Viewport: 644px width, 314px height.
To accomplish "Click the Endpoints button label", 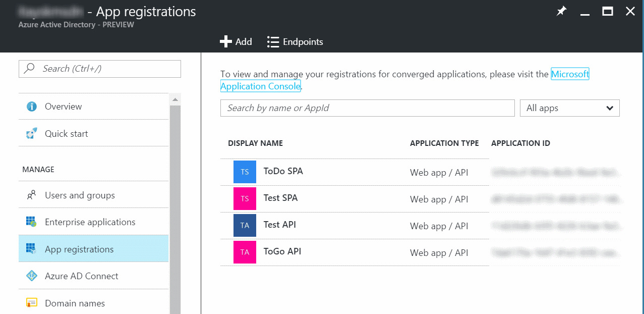I will [303, 42].
